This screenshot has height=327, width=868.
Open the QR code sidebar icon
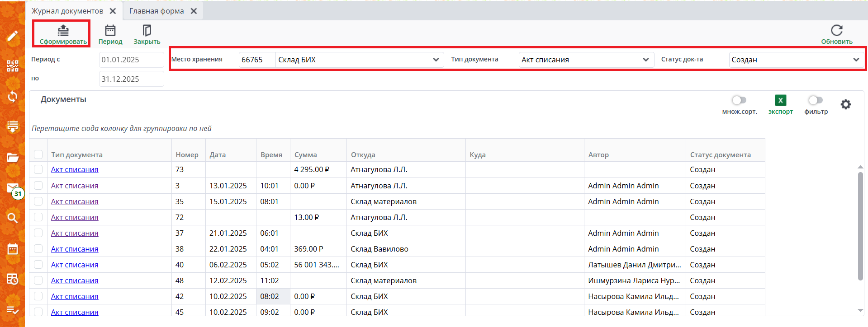12,66
